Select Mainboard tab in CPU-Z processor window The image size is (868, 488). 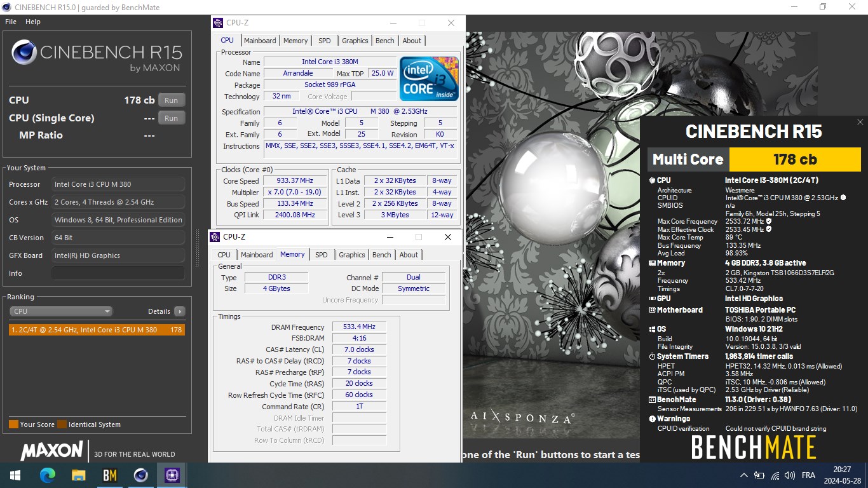[x=261, y=41]
